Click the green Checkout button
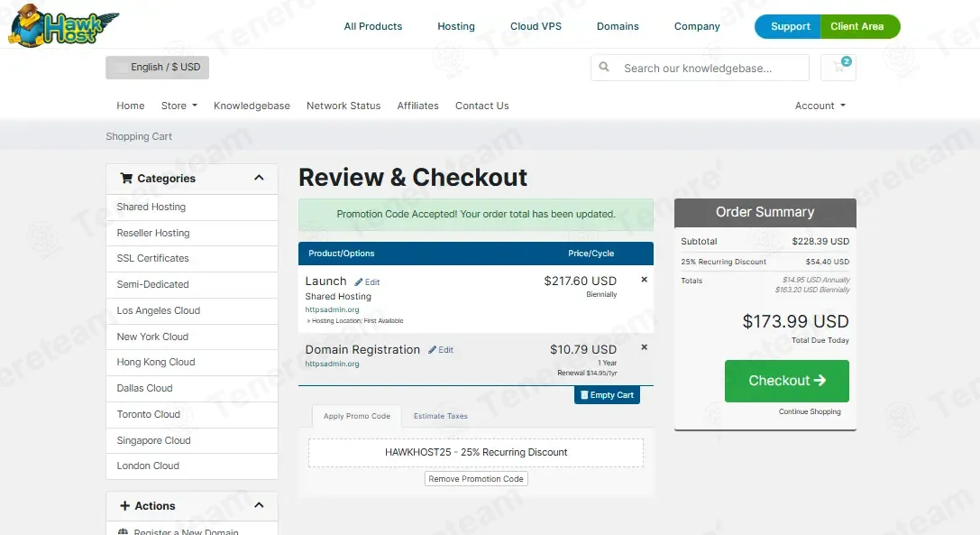980x535 pixels. [787, 381]
